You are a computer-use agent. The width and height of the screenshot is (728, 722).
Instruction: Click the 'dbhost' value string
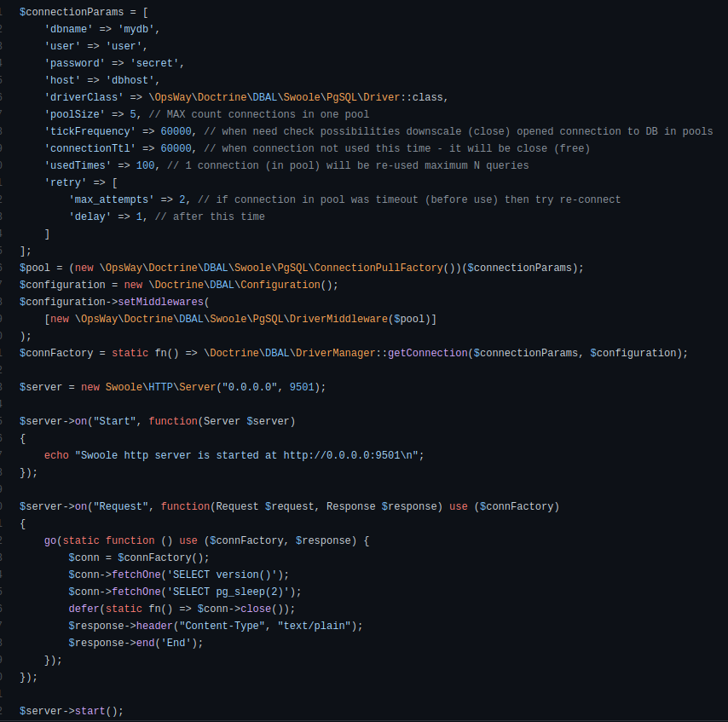pos(130,80)
